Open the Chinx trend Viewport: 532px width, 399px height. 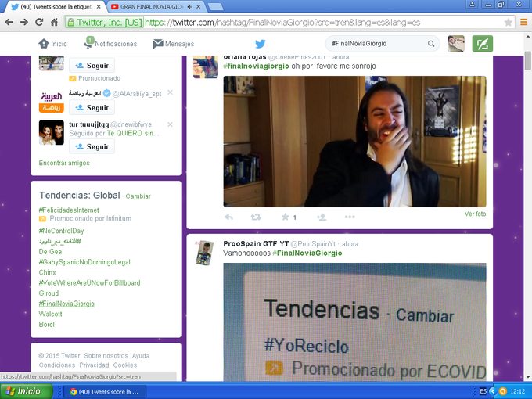point(47,272)
